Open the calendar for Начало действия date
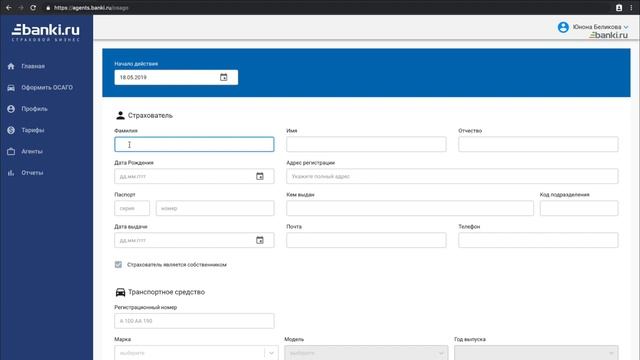The width and height of the screenshot is (640, 360). coord(224,77)
